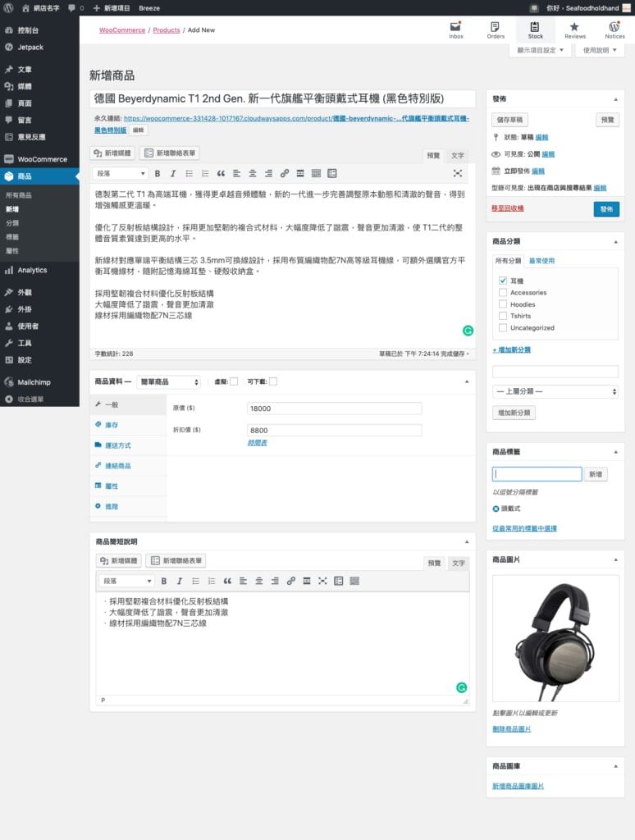
Task: Enable the 可下載 (downloadable) checkbox
Action: pos(273,381)
